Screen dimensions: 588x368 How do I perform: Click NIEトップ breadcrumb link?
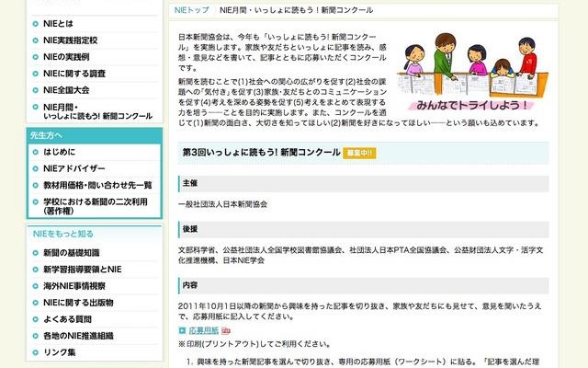point(192,10)
